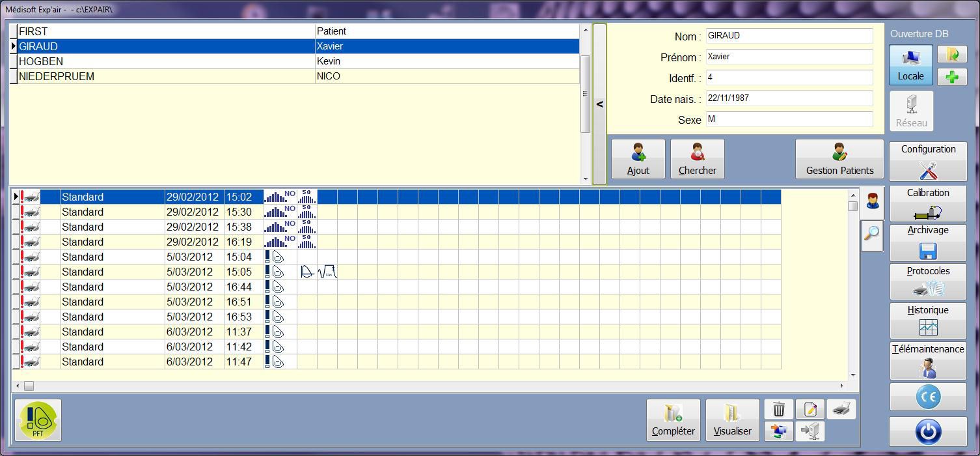Click the printer icon button
This screenshot has width=980, height=456.
point(841,409)
